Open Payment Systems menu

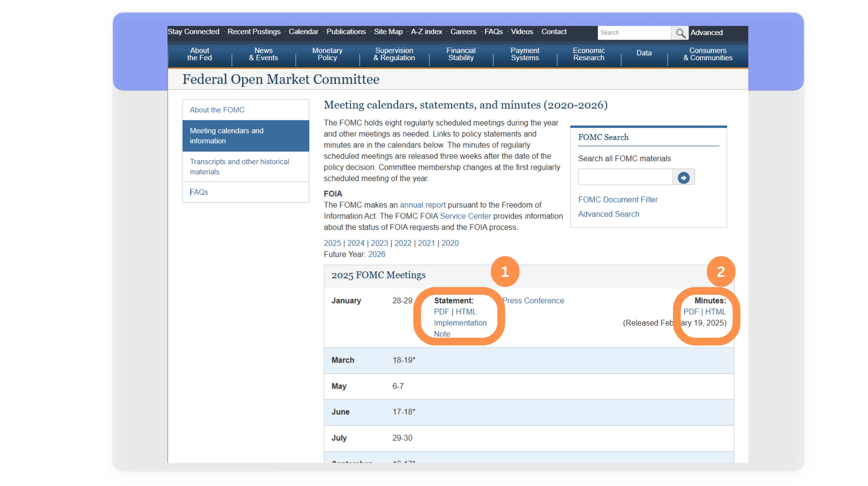point(525,54)
